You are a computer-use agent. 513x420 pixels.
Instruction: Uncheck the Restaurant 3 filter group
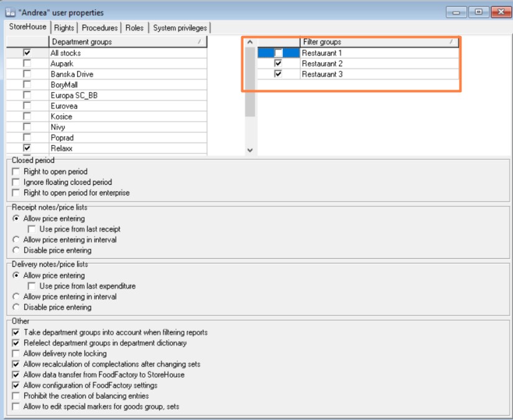[278, 74]
